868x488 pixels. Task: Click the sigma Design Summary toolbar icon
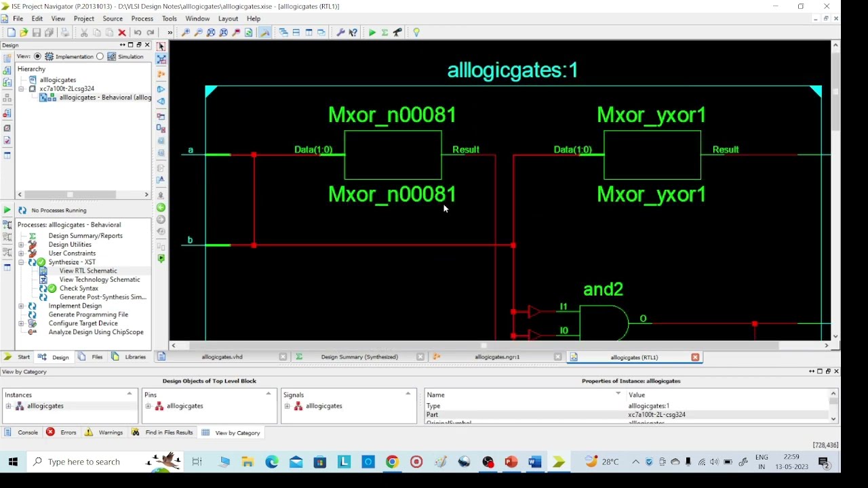[384, 33]
